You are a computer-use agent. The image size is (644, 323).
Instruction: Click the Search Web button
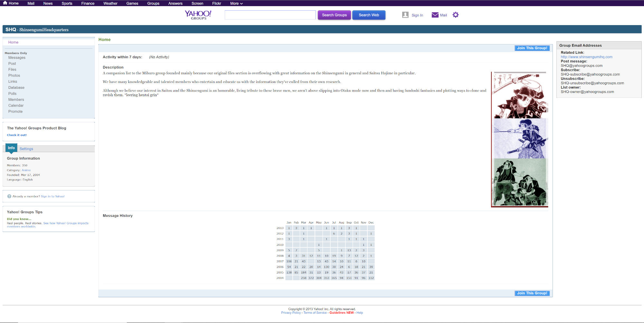point(369,15)
